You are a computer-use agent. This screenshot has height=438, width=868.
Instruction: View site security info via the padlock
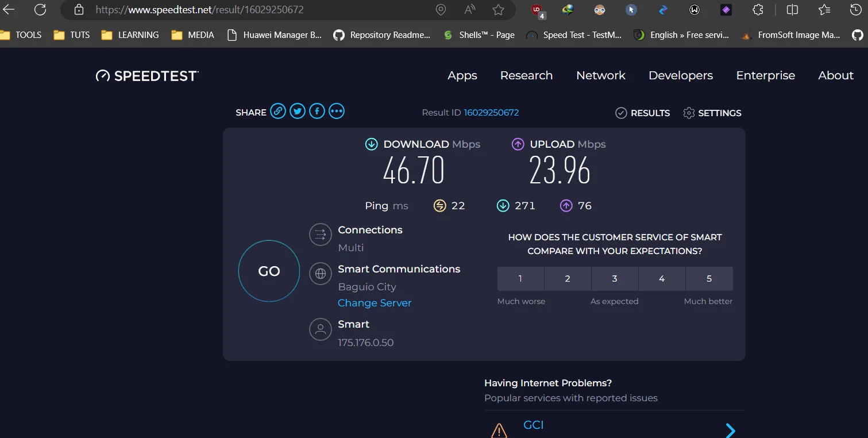(x=79, y=10)
